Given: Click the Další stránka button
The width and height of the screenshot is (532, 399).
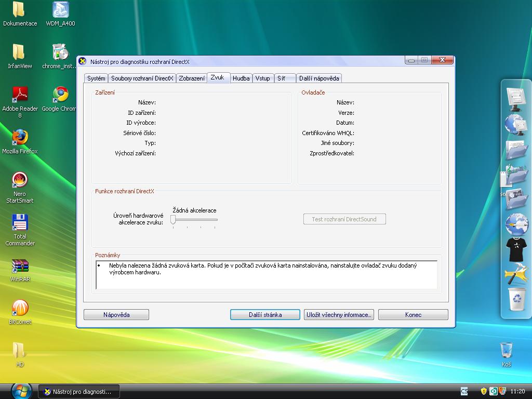Looking at the screenshot, I should coord(265,315).
